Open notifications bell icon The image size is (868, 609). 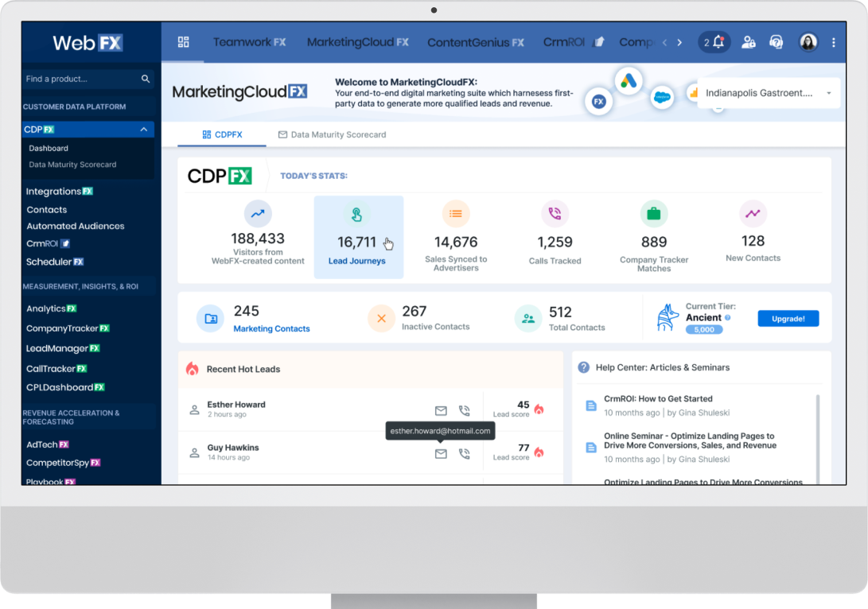coord(718,42)
